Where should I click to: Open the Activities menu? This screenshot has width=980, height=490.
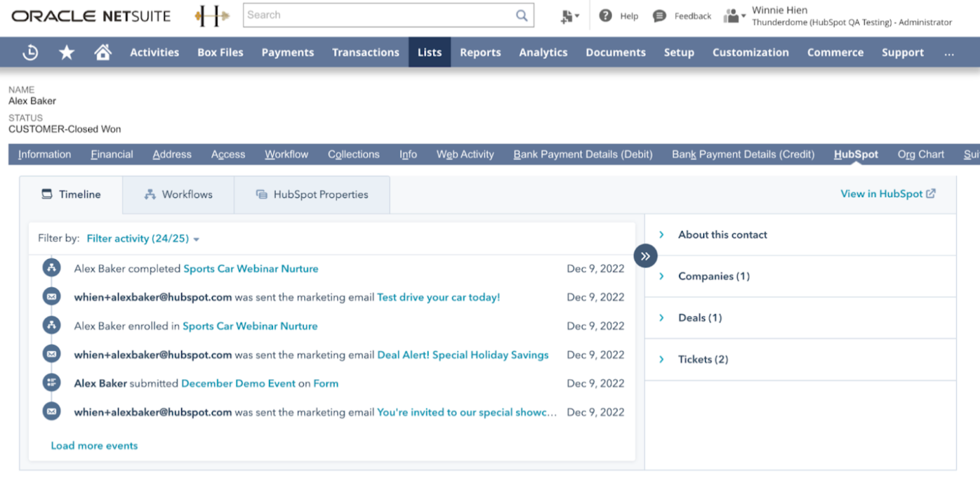154,53
